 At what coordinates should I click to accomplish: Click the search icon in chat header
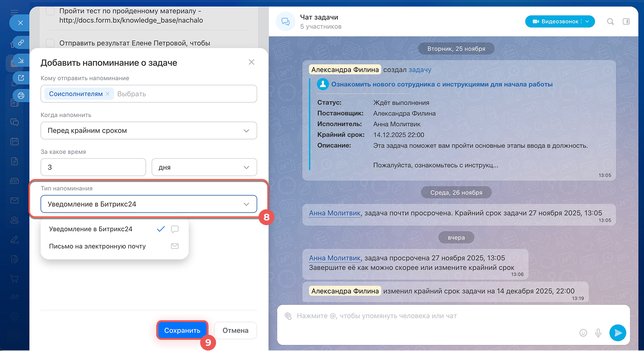(610, 21)
